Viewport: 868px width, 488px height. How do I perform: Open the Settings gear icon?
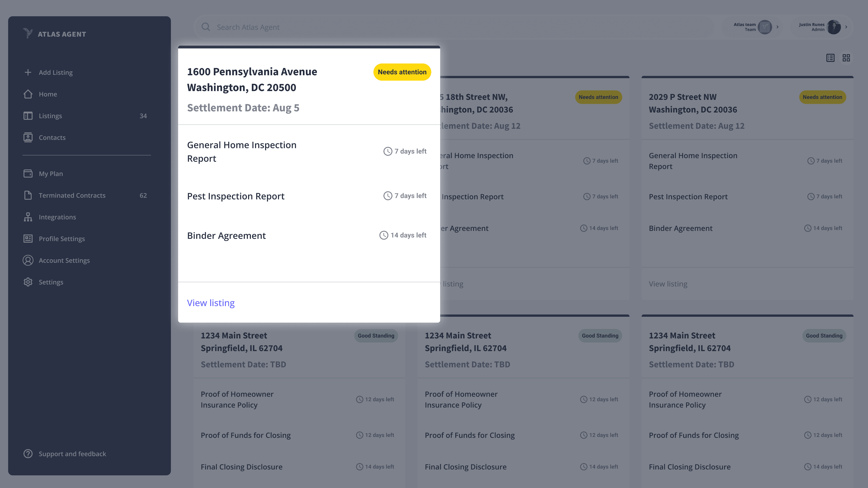click(28, 282)
